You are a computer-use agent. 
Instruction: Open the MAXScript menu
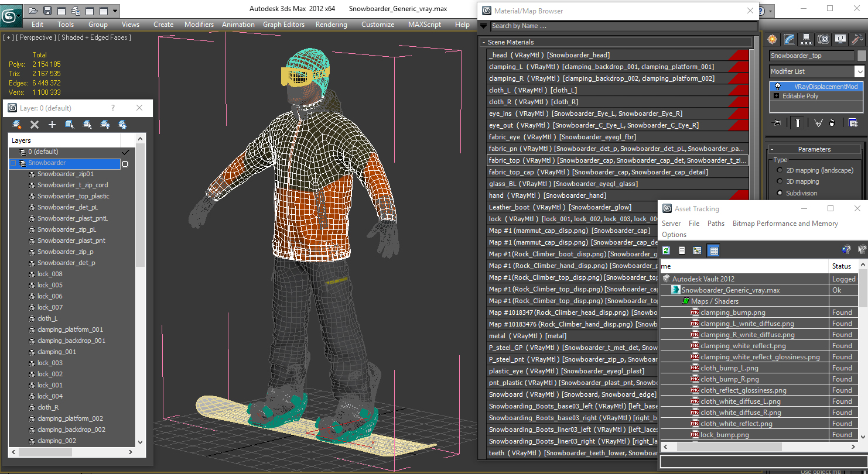pyautogui.click(x=425, y=25)
